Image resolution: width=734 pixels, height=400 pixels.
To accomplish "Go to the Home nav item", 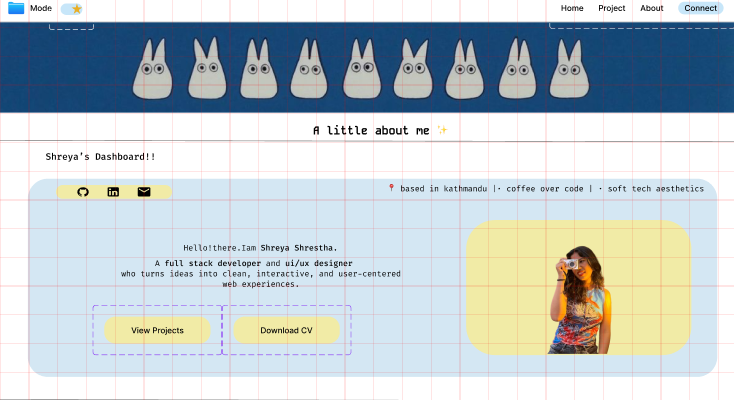I will (572, 8).
